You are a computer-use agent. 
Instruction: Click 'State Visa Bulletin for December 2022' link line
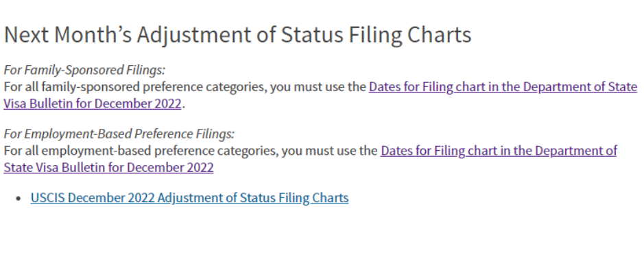(x=108, y=167)
